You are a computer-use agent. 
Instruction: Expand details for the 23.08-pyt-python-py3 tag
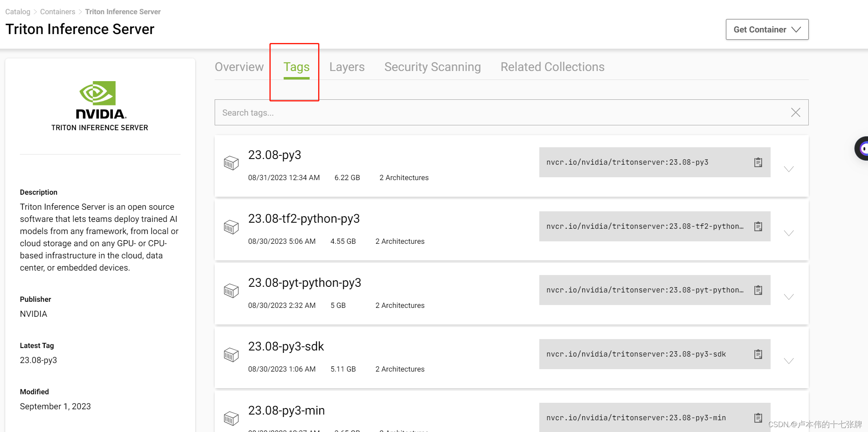pos(788,297)
